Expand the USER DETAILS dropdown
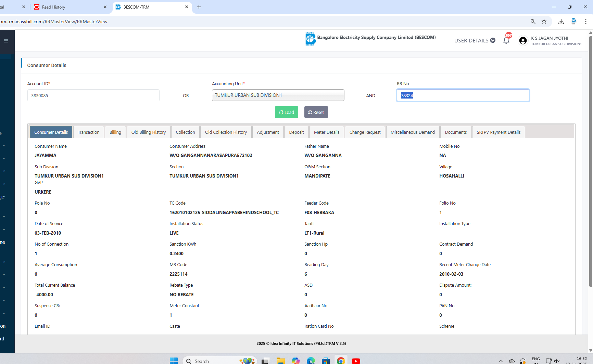Viewport: 593px width, 364px height. (475, 40)
